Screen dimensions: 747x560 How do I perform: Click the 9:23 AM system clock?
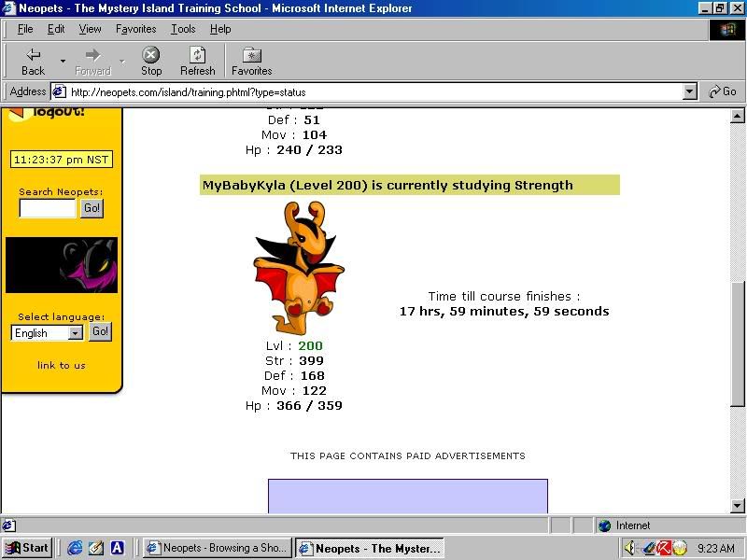715,548
